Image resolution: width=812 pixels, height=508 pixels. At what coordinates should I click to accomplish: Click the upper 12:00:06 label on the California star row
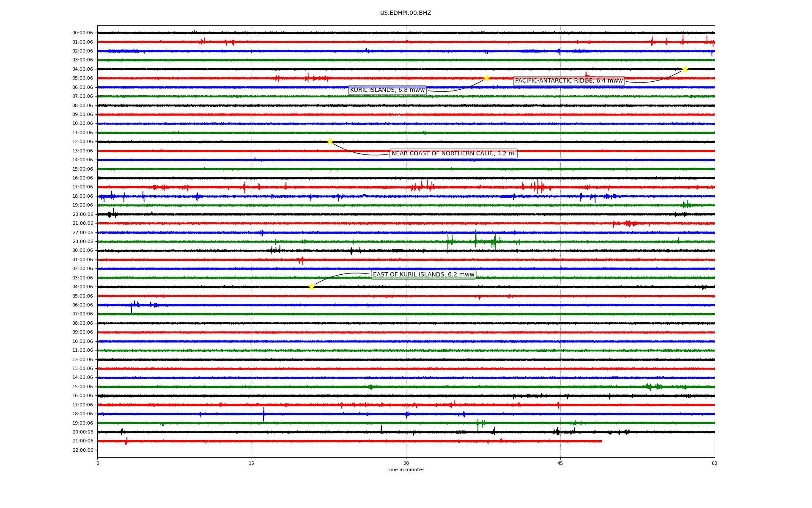click(x=82, y=142)
